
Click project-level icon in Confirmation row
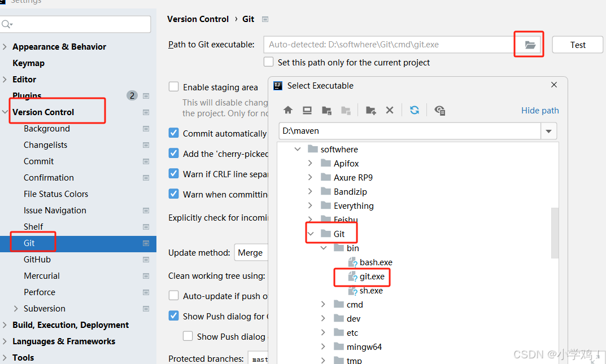tap(146, 178)
